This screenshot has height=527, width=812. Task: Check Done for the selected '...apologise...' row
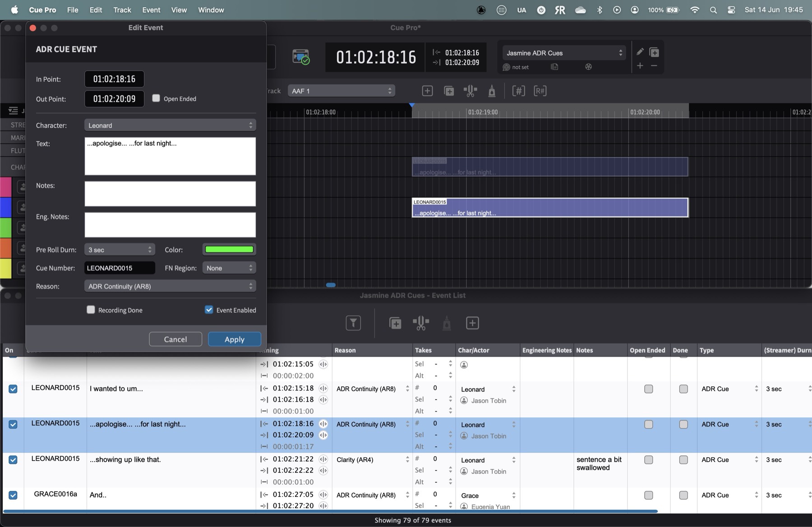click(x=683, y=424)
